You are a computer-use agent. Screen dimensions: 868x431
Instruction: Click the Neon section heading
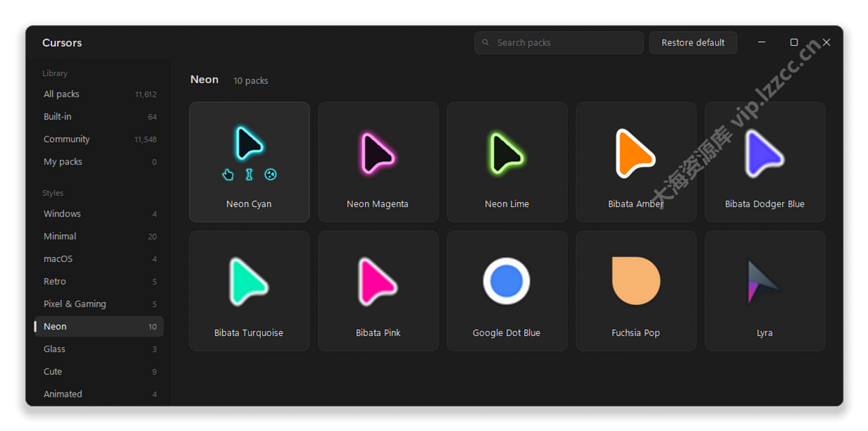204,80
